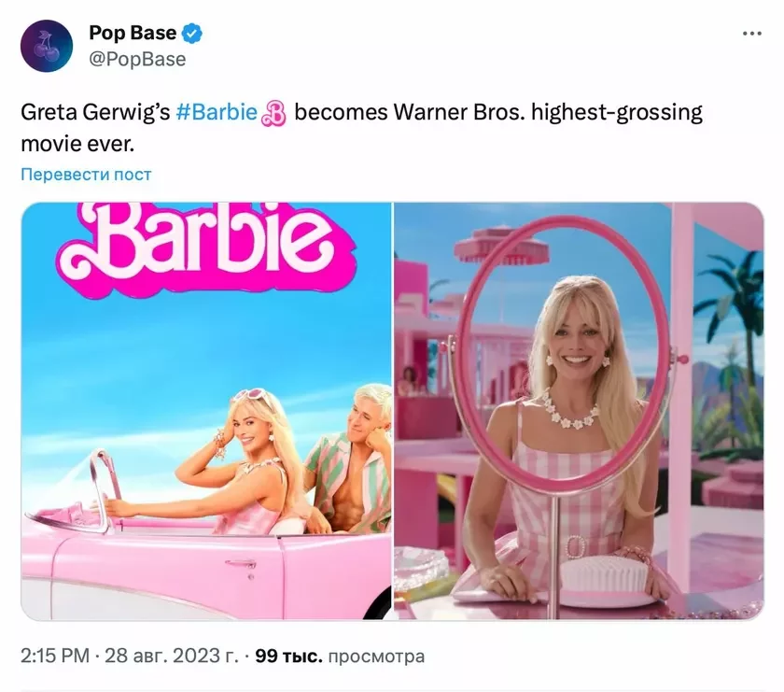Open the three-dot more options menu
This screenshot has width=784, height=692.
tap(752, 34)
